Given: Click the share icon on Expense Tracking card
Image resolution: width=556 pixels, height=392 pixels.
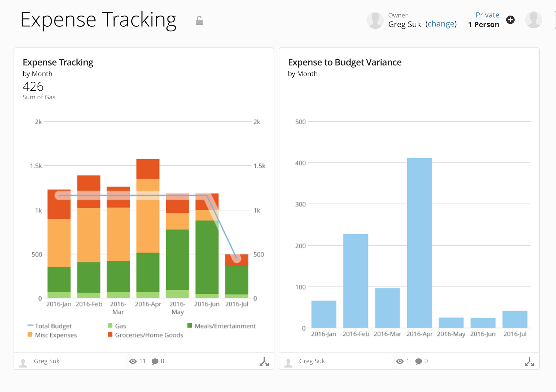Looking at the screenshot, I should [264, 362].
